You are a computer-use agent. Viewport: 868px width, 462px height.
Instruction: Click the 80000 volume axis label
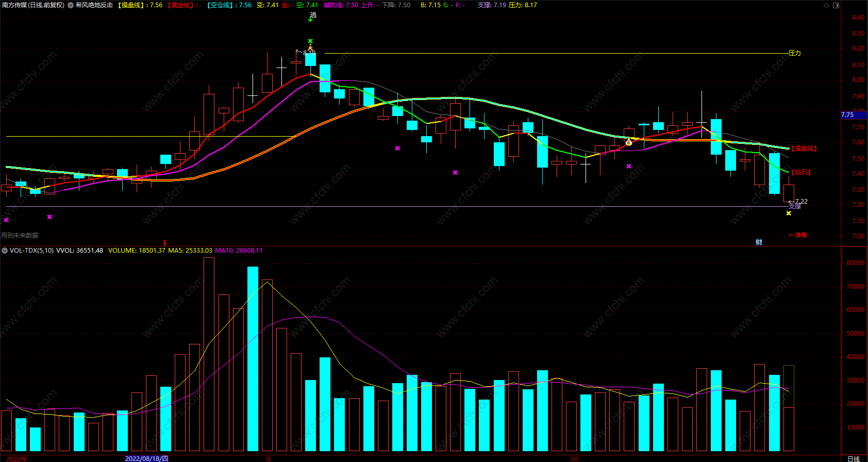pos(855,263)
